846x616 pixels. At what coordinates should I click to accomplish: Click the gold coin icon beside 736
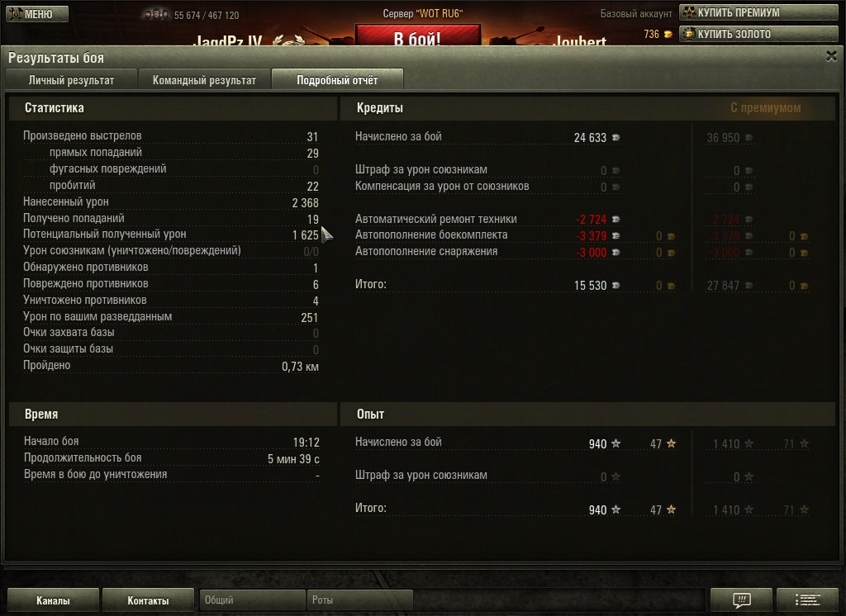pos(668,35)
